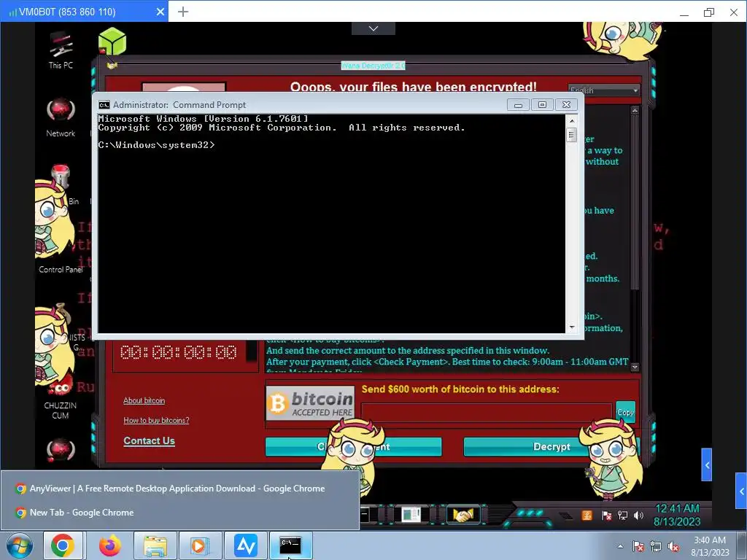Click the remote clock showing 12:41 AM

[x=677, y=508]
